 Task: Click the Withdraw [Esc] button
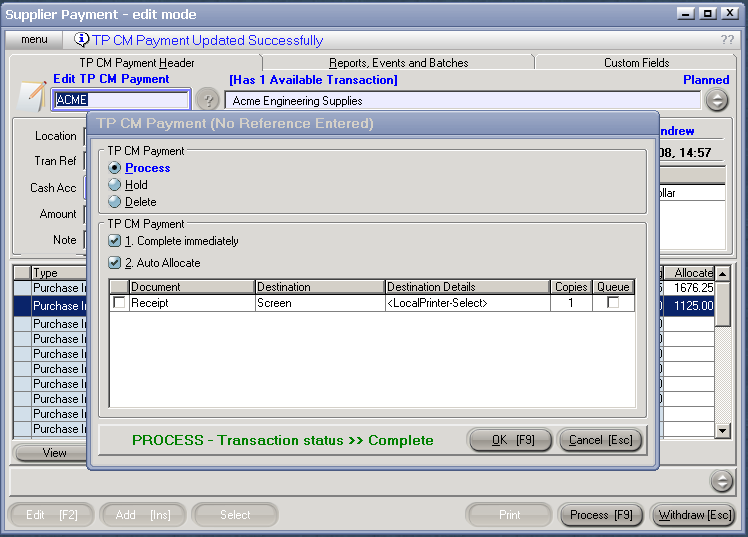click(x=694, y=515)
